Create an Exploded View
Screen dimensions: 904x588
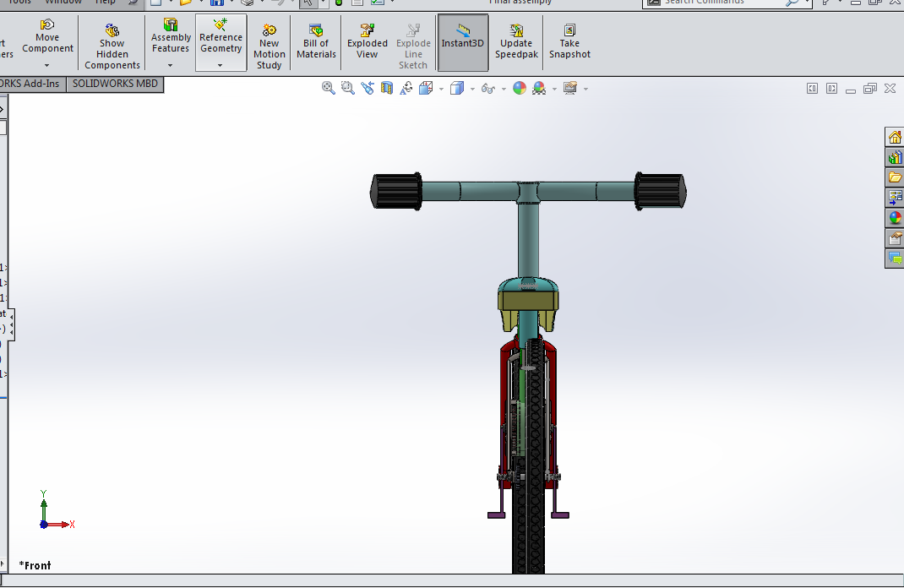(368, 41)
